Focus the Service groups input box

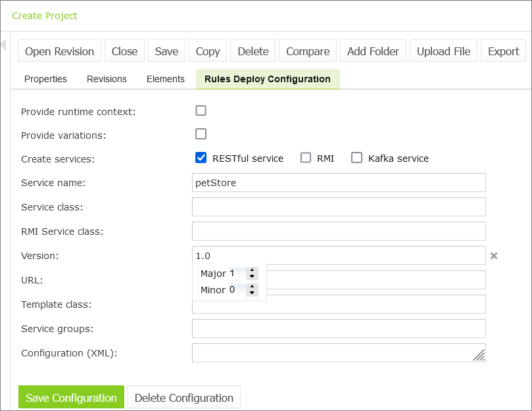pos(339,329)
